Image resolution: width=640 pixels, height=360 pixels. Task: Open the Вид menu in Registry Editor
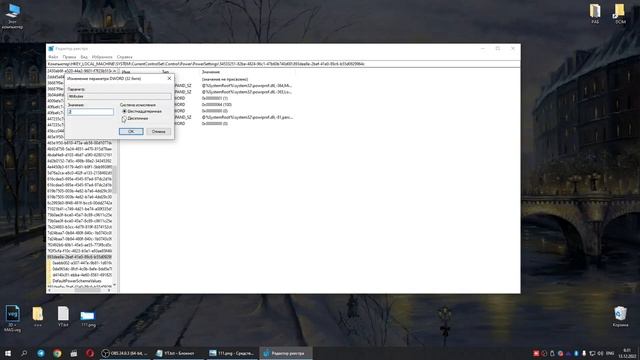pos(84,57)
